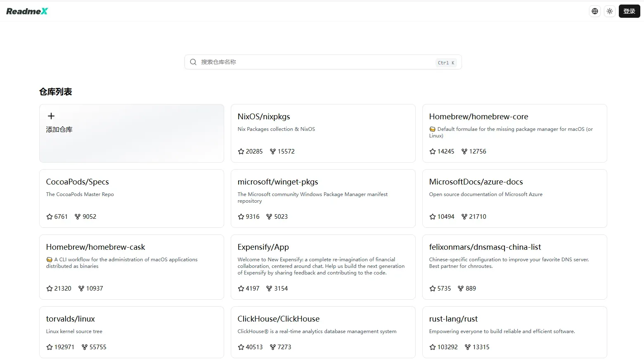Click star icon on rust-lang/rust card
644x362 pixels.
(433, 347)
